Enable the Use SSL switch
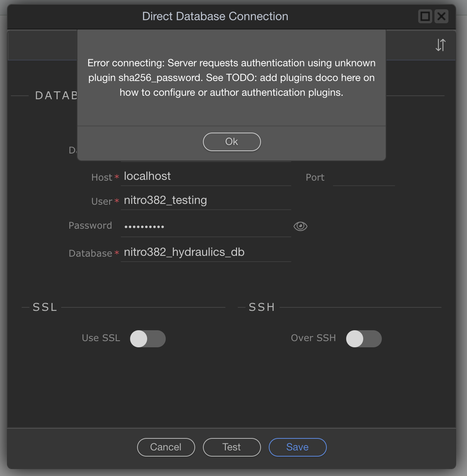 [x=148, y=338]
